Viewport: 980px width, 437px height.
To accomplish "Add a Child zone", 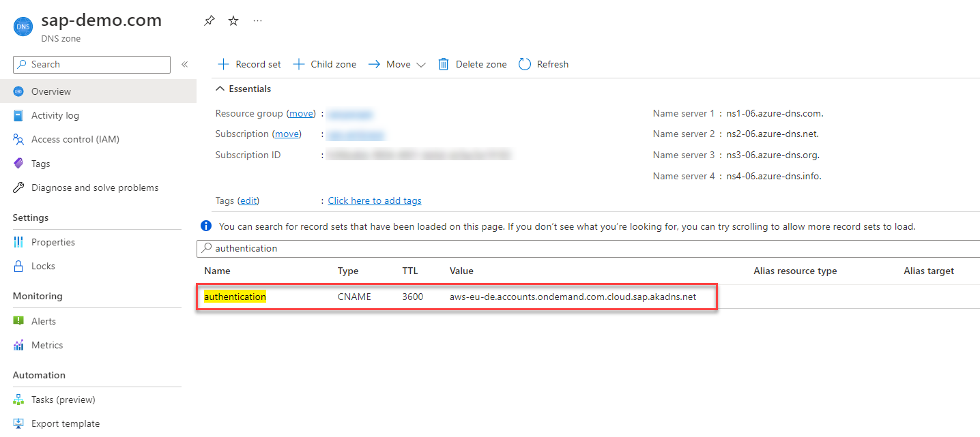I will pos(324,64).
